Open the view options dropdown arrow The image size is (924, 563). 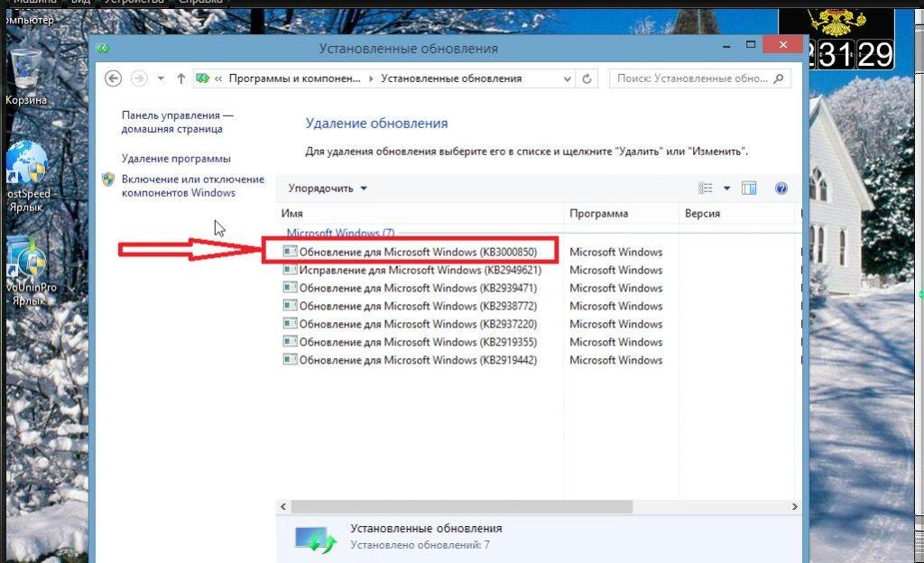coord(726,189)
